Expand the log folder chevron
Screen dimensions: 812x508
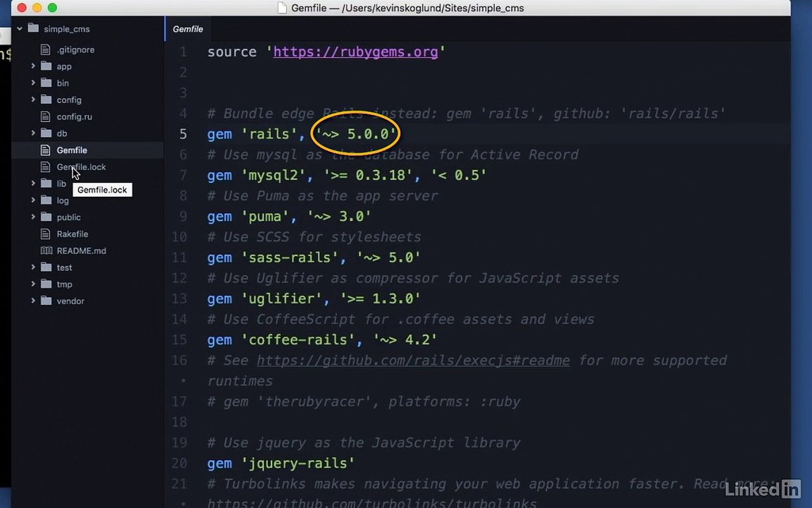[x=33, y=200]
